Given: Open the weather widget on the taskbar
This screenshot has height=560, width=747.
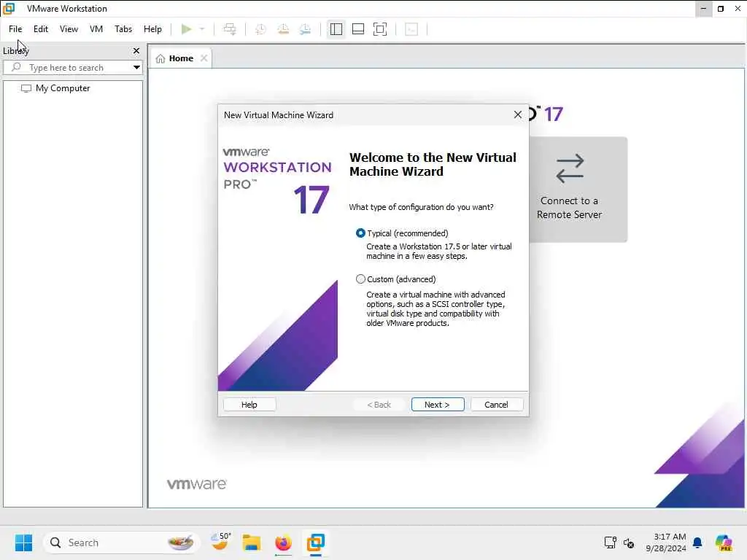Looking at the screenshot, I should [221, 542].
